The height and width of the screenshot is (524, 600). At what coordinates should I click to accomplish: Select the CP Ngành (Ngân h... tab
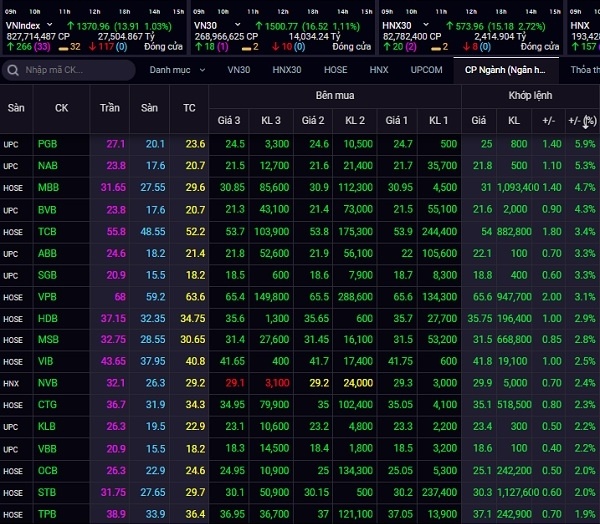point(505,70)
